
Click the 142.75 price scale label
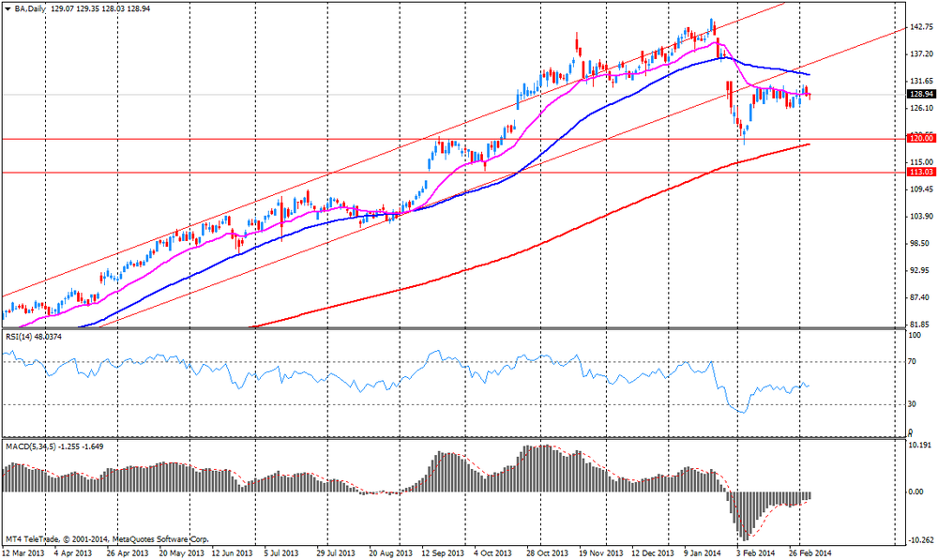click(921, 27)
